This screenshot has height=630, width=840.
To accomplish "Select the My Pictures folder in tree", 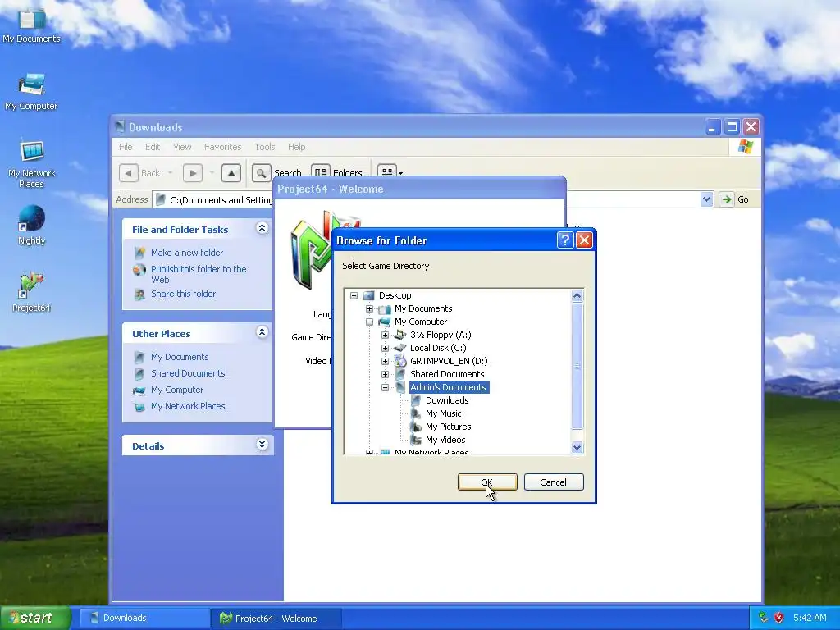I will point(448,427).
